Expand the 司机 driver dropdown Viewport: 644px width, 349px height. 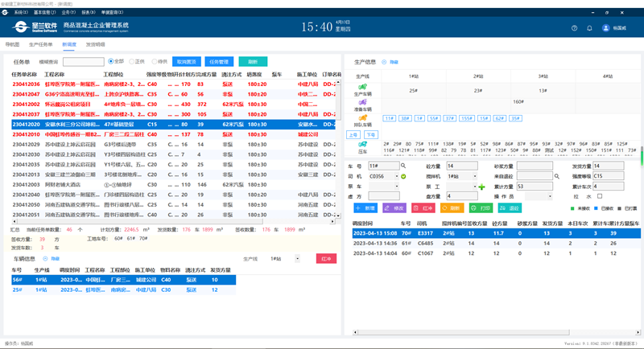(x=396, y=176)
